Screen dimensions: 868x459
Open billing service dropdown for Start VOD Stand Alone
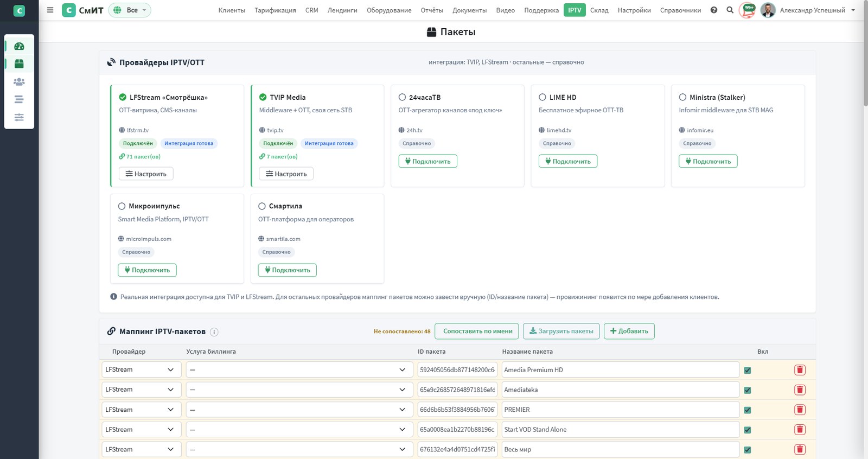pos(299,430)
